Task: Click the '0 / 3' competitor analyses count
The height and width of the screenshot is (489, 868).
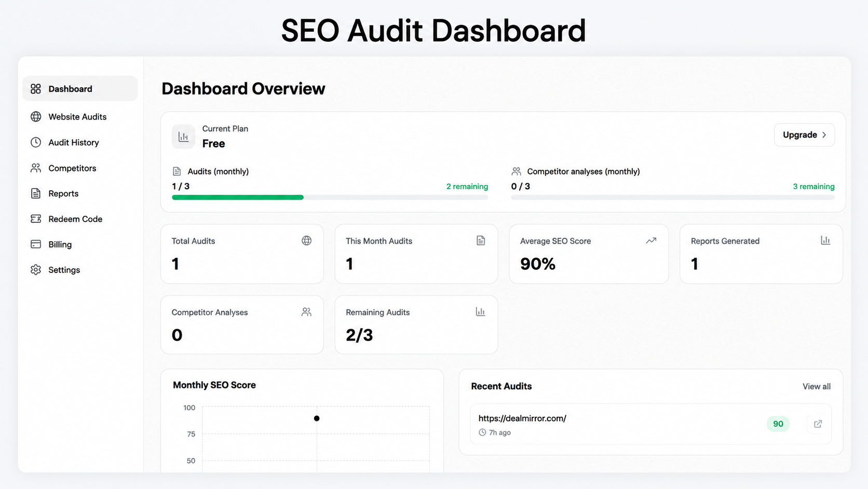Action: point(520,186)
